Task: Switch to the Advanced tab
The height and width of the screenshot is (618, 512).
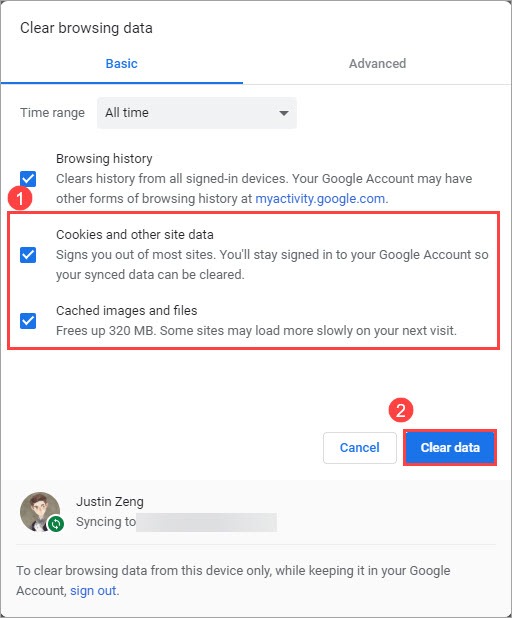Action: [377, 63]
